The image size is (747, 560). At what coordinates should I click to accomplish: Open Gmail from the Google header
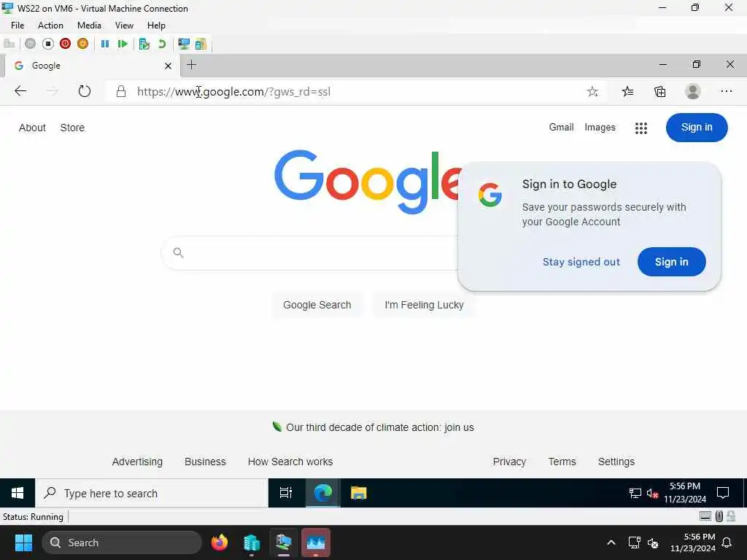coord(561,127)
